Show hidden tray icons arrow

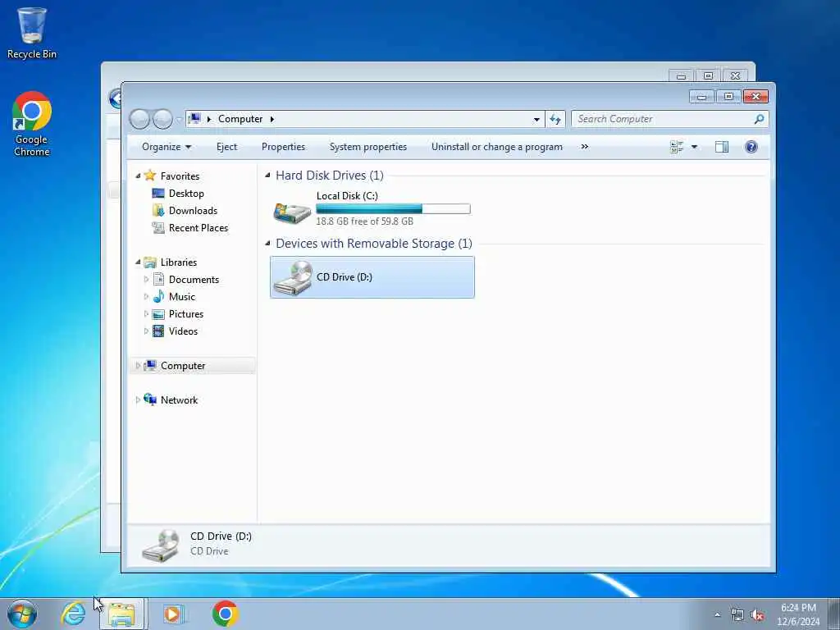click(x=717, y=614)
